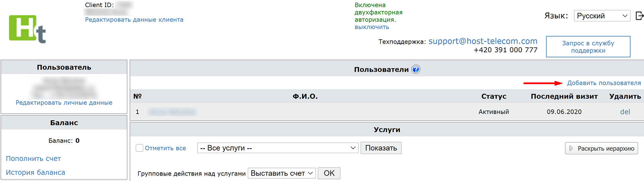Open Запрос в службу поддержки

pos(588,47)
